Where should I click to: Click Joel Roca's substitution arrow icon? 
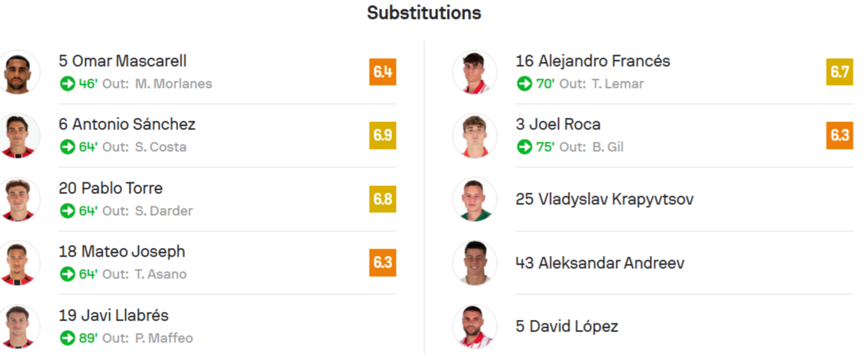pyautogui.click(x=525, y=147)
